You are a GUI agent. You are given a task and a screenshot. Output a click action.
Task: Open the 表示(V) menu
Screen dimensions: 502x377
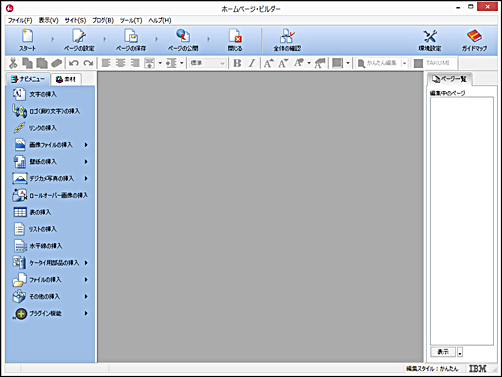48,20
